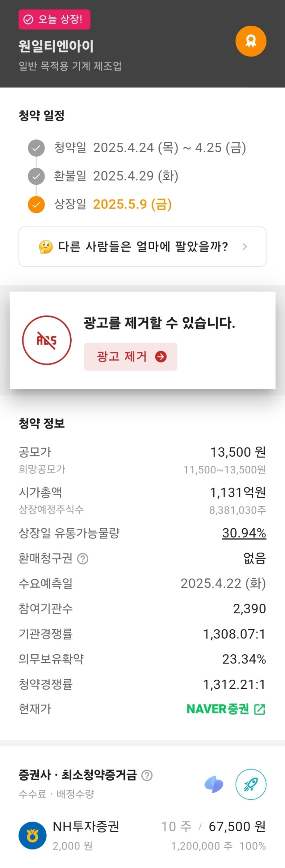
Task: Tap the 30.94% 유통가능물량 link
Action: click(x=244, y=533)
